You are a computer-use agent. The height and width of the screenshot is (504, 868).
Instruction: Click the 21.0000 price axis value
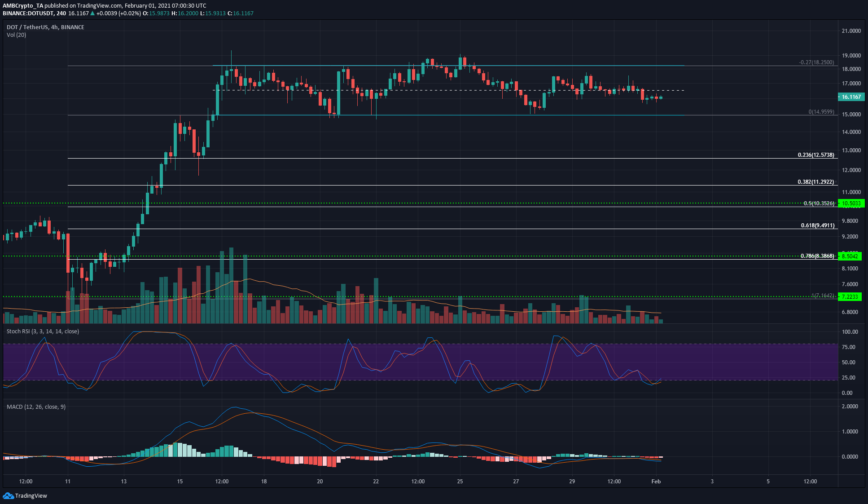851,31
